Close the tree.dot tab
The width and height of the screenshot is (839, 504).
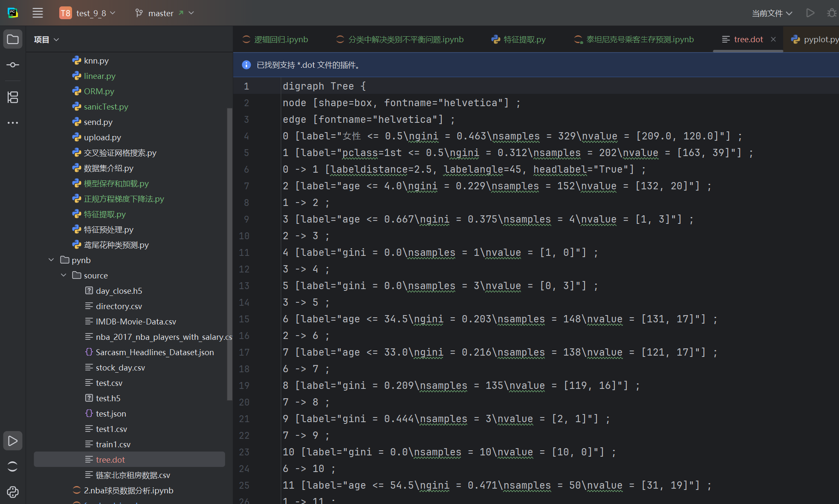(773, 39)
